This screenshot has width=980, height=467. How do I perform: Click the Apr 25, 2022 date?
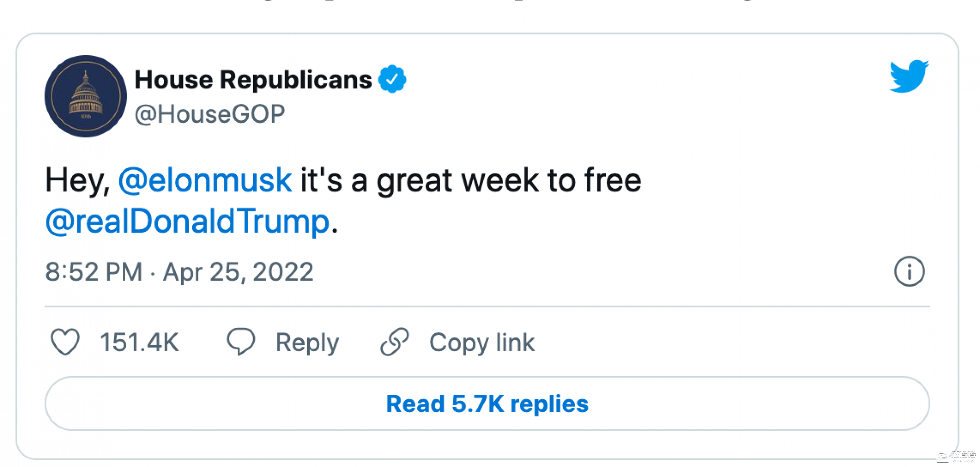point(238,272)
